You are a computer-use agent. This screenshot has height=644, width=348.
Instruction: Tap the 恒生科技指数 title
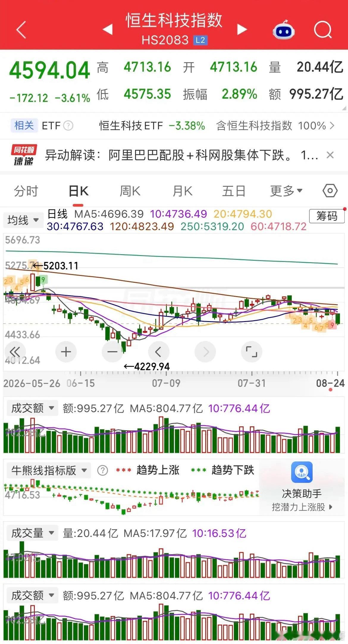(x=174, y=20)
